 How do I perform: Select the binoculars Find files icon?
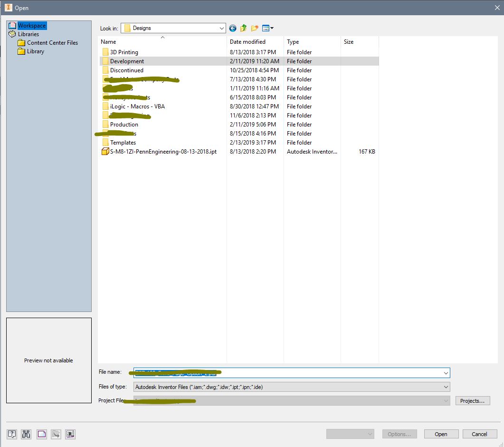pos(26,434)
